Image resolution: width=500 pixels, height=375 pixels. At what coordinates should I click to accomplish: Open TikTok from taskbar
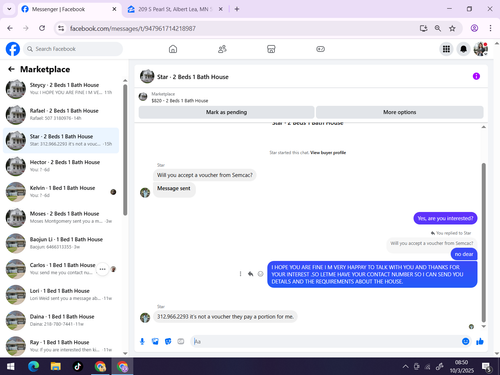(78, 367)
